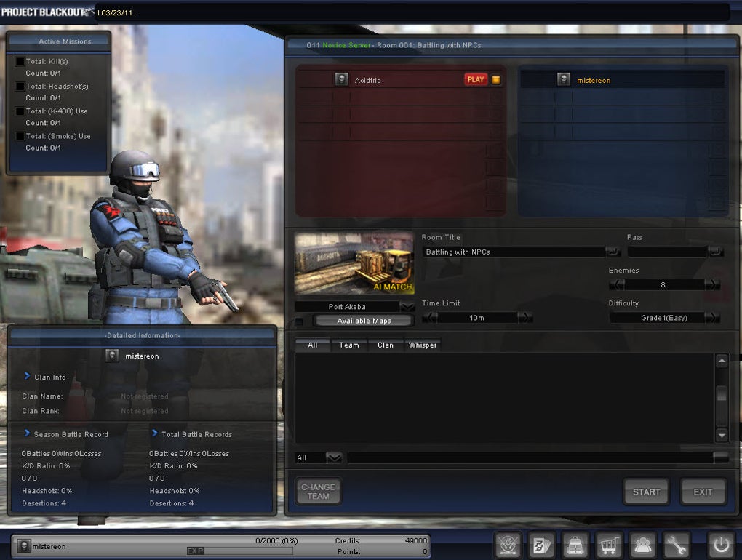The height and width of the screenshot is (560, 742).
Task: Open the chat channel All dropdown
Action: pos(334,458)
